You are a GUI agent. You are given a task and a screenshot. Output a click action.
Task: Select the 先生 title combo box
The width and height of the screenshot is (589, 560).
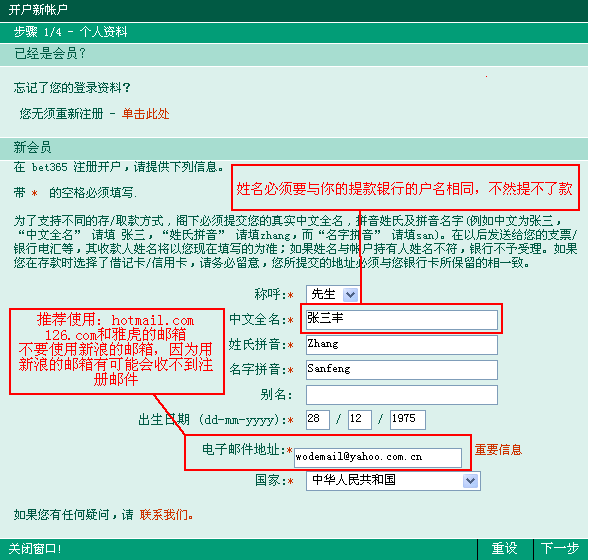[x=332, y=294]
